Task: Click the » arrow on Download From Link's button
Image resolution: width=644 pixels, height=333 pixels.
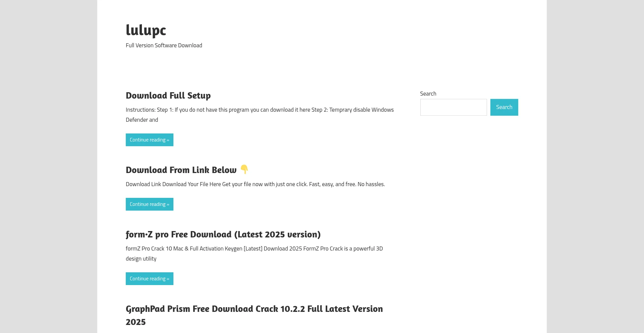Action: coord(168,205)
